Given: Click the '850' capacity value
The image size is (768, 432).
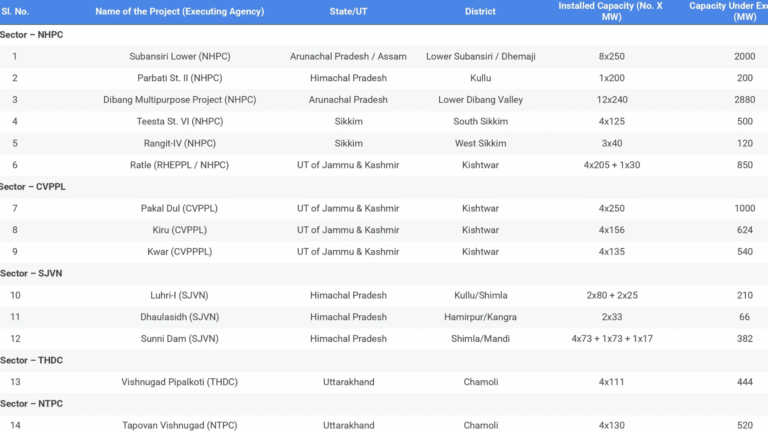Looking at the screenshot, I should [x=744, y=165].
